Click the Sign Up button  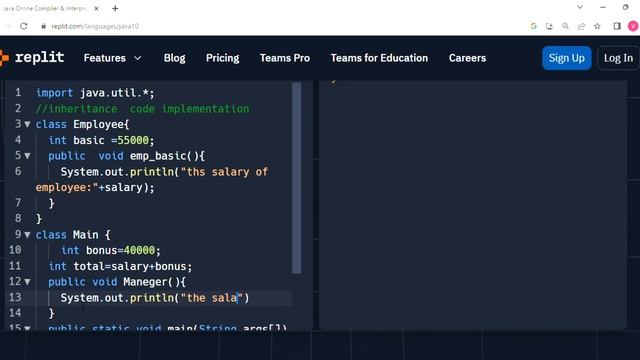coord(566,58)
